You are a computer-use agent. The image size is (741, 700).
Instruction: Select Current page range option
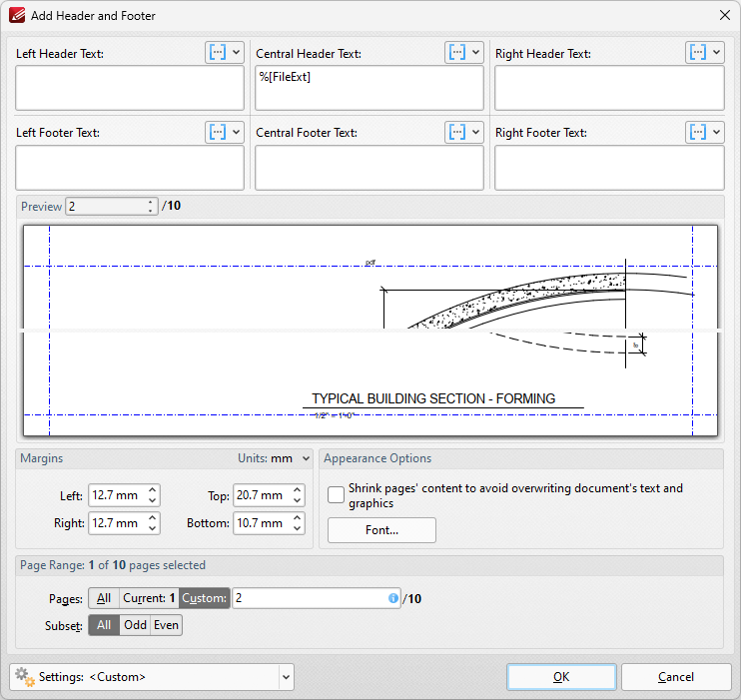coord(149,598)
